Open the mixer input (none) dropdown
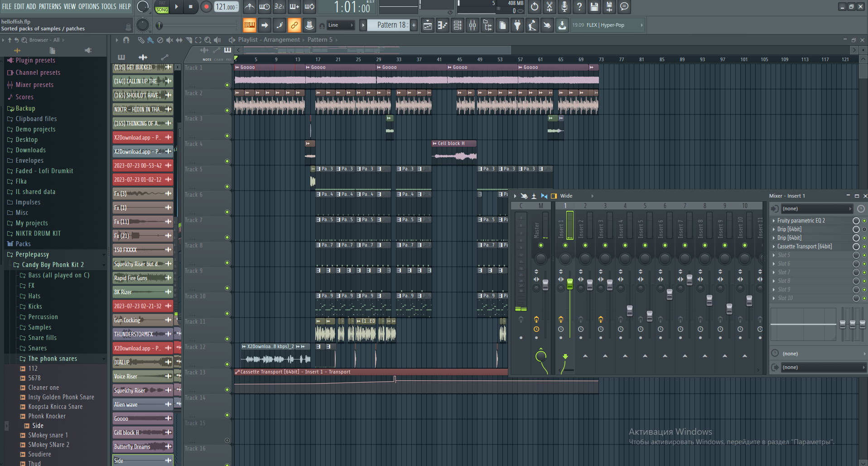Image resolution: width=868 pixels, height=466 pixels. tap(817, 209)
